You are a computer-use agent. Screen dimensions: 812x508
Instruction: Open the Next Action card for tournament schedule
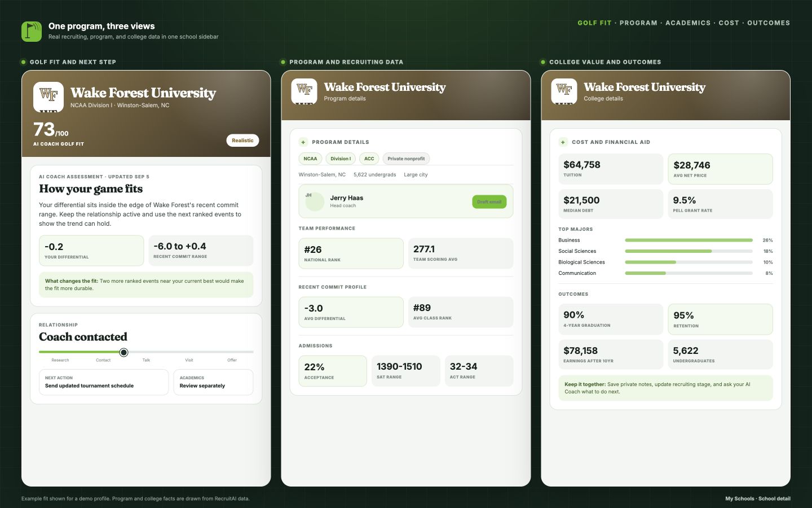pos(104,382)
